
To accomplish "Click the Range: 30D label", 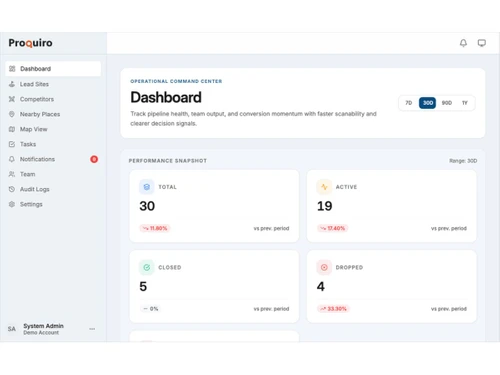I will 463,161.
